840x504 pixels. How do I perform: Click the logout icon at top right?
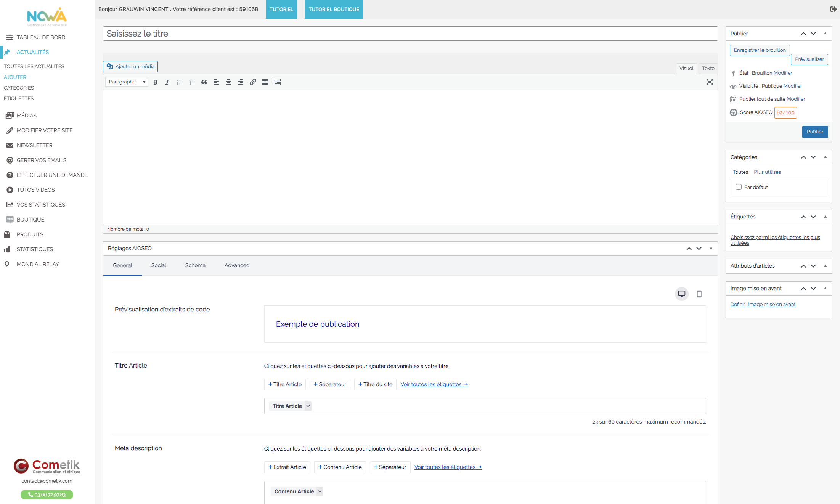click(x=833, y=9)
